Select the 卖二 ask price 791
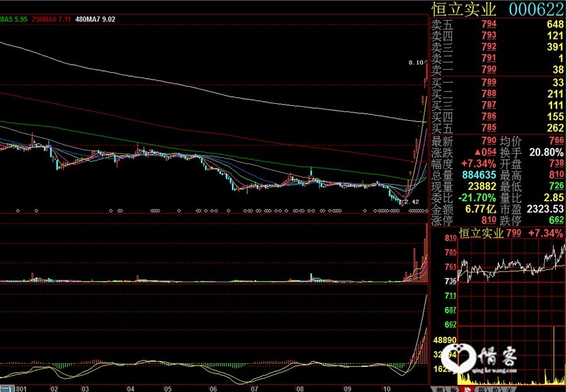The width and height of the screenshot is (567, 392). (489, 58)
